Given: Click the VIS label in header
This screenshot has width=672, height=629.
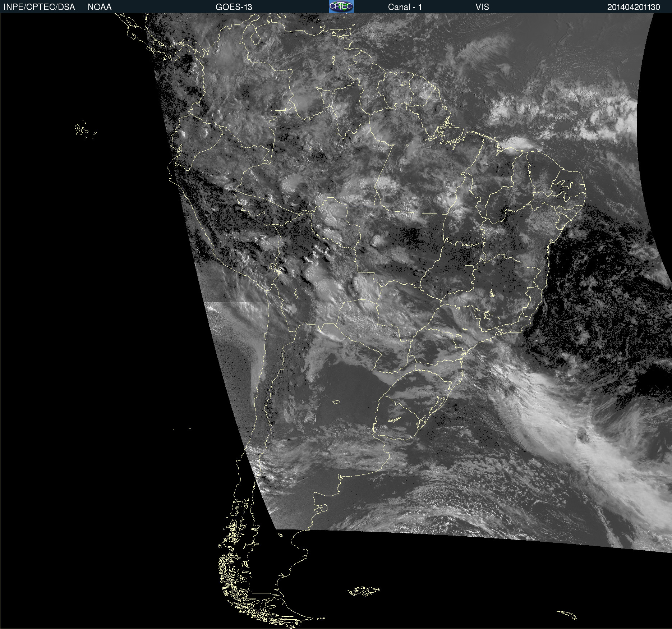Looking at the screenshot, I should click(x=482, y=7).
